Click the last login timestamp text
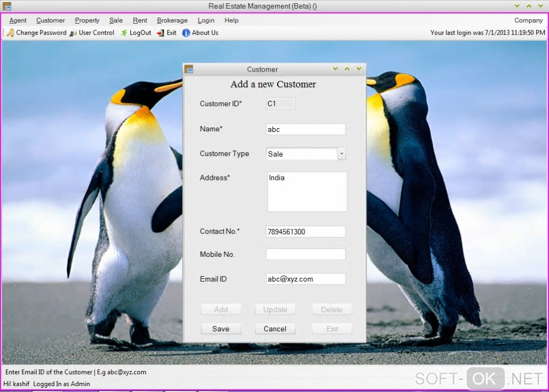This screenshot has width=549, height=392. [488, 33]
